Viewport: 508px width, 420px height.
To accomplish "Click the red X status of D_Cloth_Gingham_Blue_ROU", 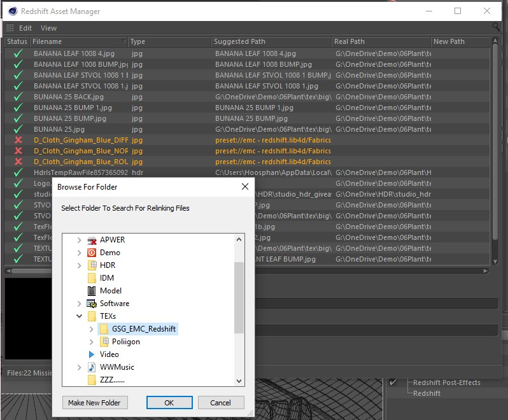I will 18,162.
